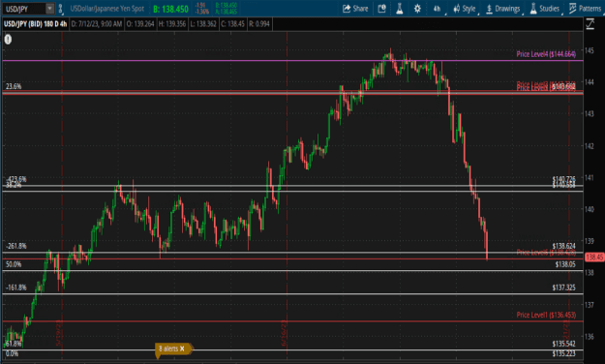Viewport: 605px width, 364px height.
Task: Click the USD/JPY (BID) 180 D 4h chart title
Action: [35, 24]
